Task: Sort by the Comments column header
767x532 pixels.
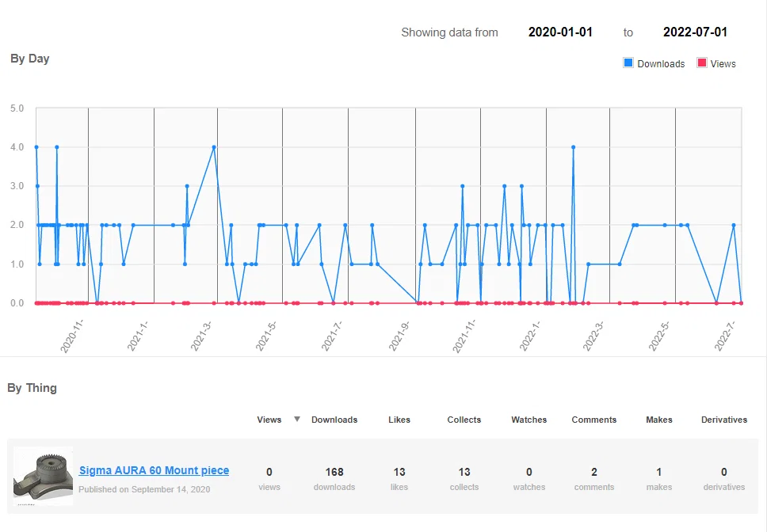Action: (594, 420)
